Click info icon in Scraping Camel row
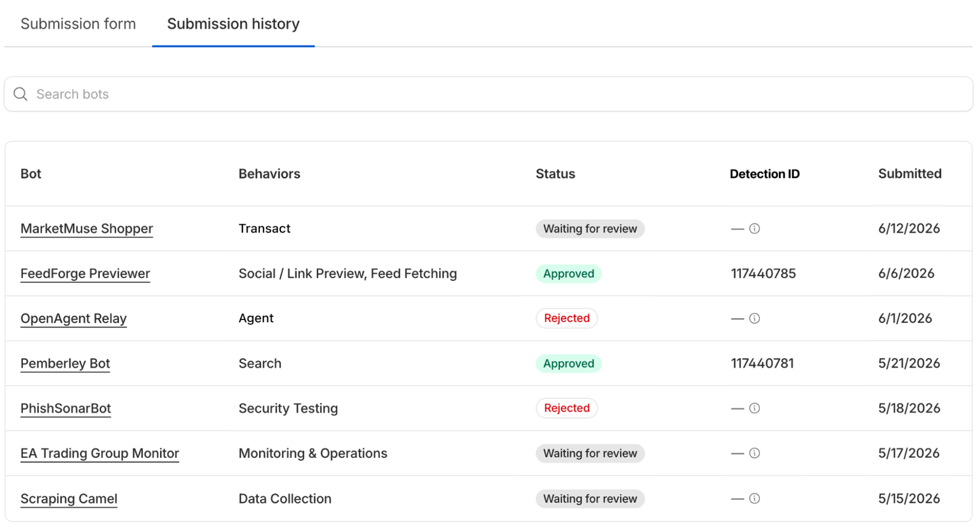980x529 pixels. [754, 498]
